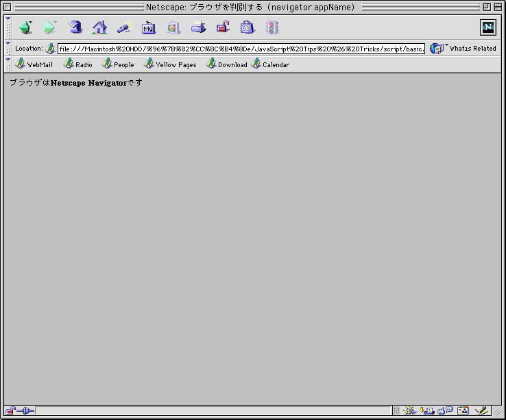Click the window collapse (windowshade) box

(x=498, y=7)
